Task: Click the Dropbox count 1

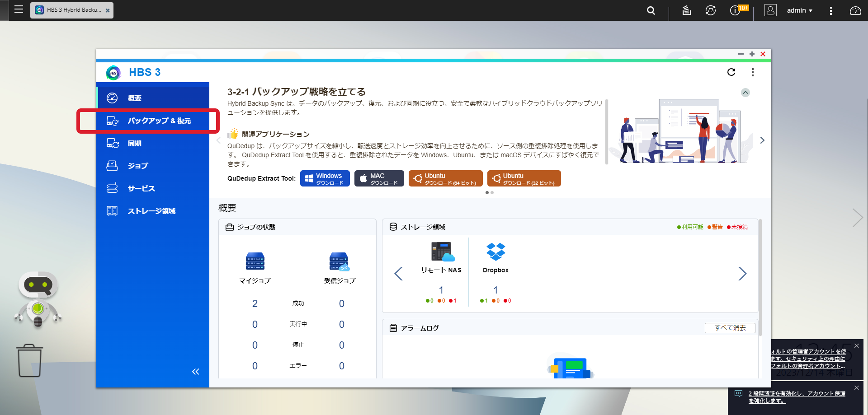Action: [495, 290]
